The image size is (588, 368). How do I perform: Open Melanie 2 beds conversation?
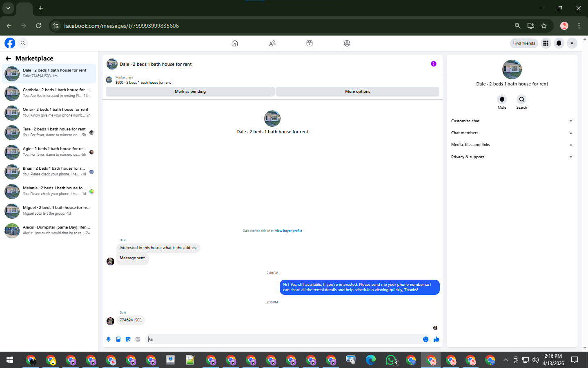click(x=49, y=191)
